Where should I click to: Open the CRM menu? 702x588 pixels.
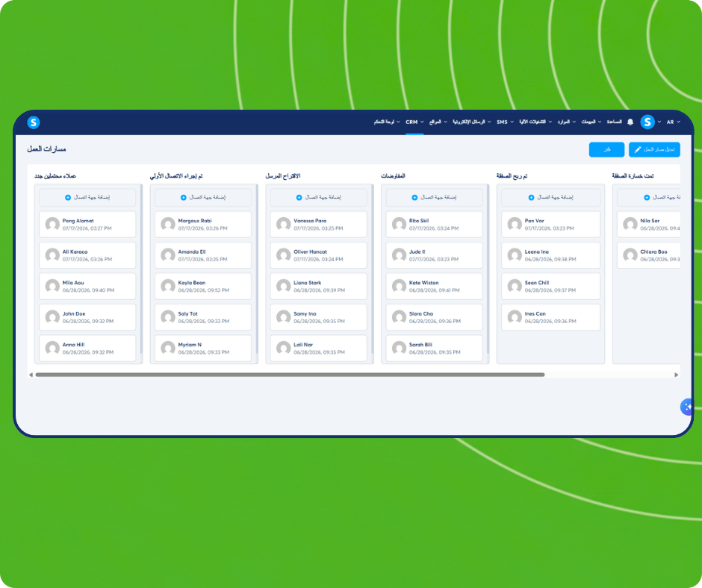414,122
